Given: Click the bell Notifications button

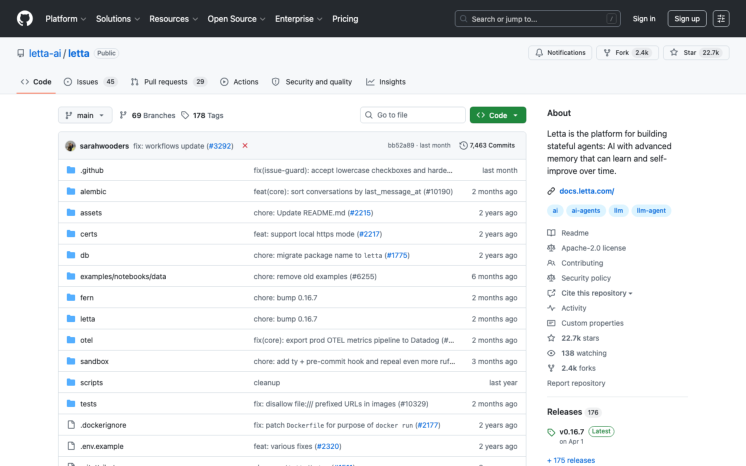Looking at the screenshot, I should [x=560, y=52].
